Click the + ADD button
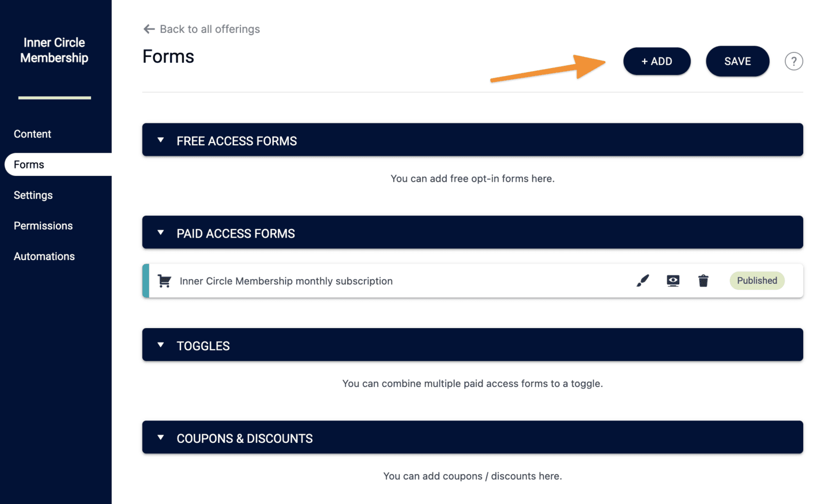Viewport: 817px width, 504px height. 657,61
